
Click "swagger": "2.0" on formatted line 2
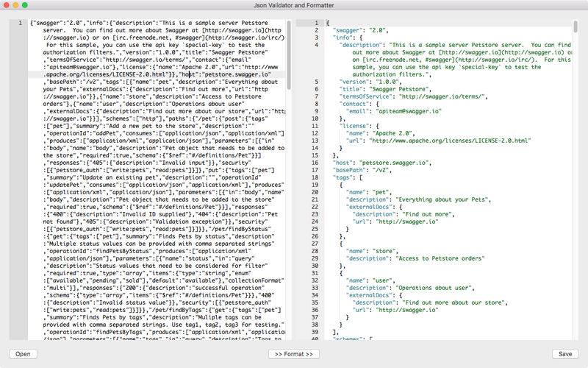pyautogui.click(x=360, y=30)
